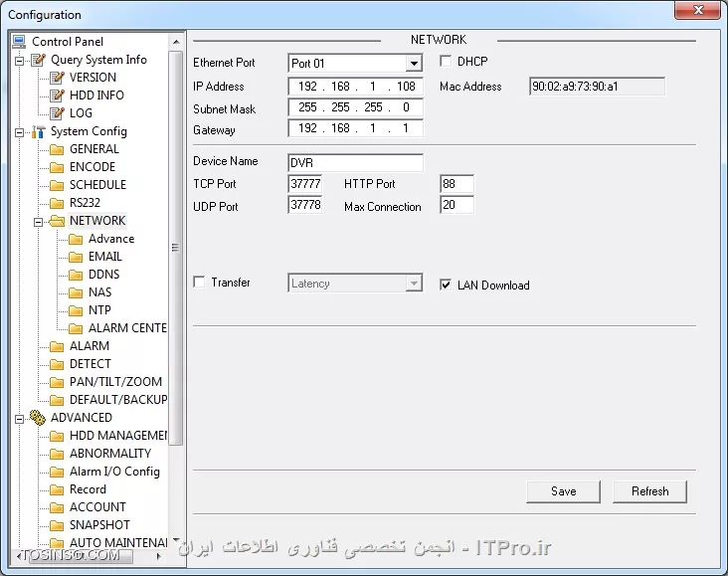Click the NAS folder icon
The image size is (728, 576).
coord(76,292)
